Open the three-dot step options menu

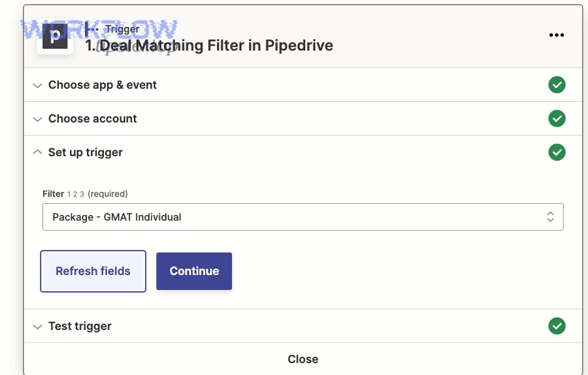(557, 35)
